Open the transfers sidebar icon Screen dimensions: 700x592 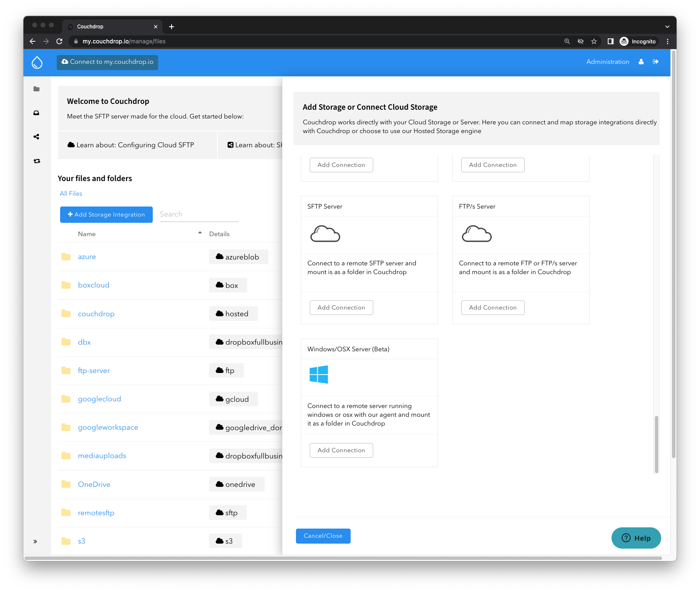pyautogui.click(x=37, y=161)
